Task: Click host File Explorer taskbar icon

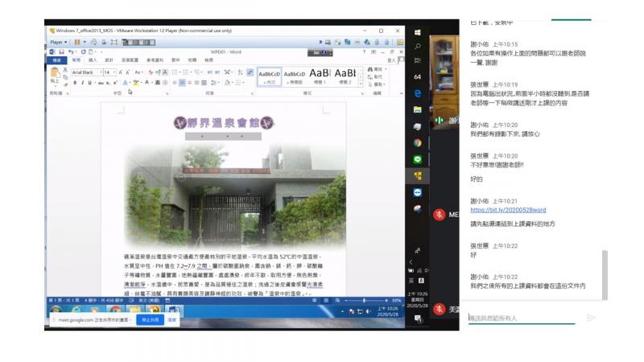Action: tap(418, 109)
